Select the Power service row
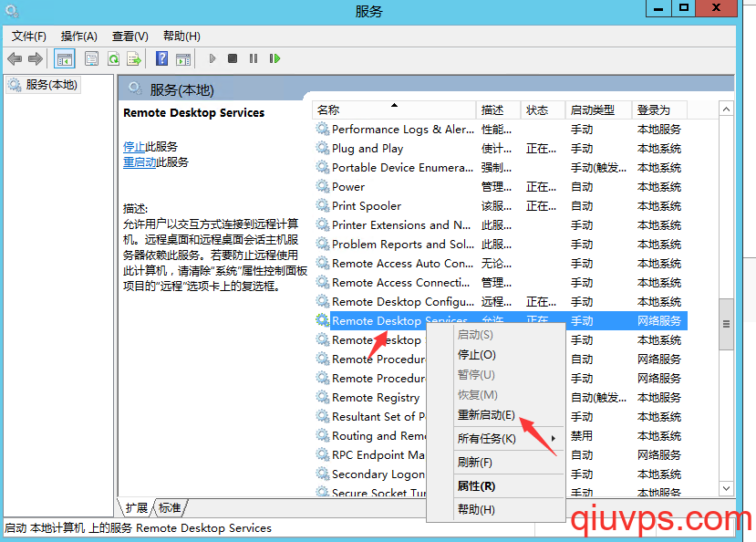This screenshot has height=542, width=756. point(500,186)
